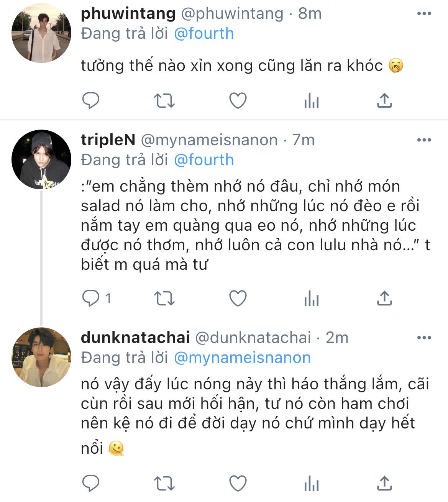448x502 pixels.
Task: Reply to dunknatachai's tweet
Action: coord(91,483)
